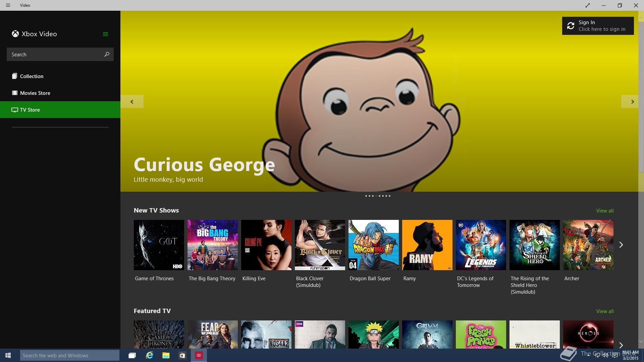This screenshot has width=644, height=362.
Task: Open Whistleblower poster in Featured TV
Action: (535, 335)
